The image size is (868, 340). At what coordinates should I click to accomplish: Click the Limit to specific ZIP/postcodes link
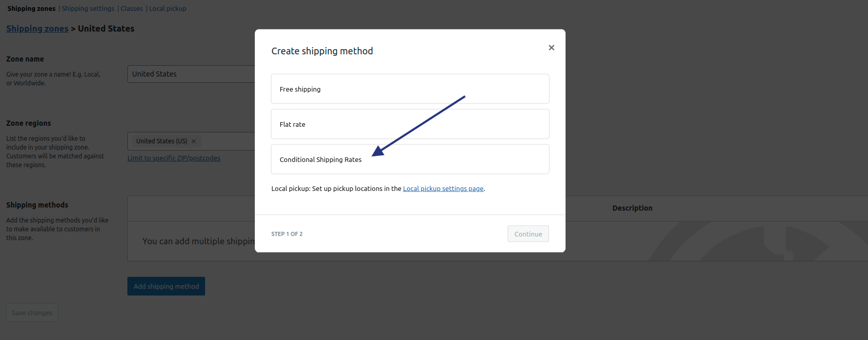point(173,158)
